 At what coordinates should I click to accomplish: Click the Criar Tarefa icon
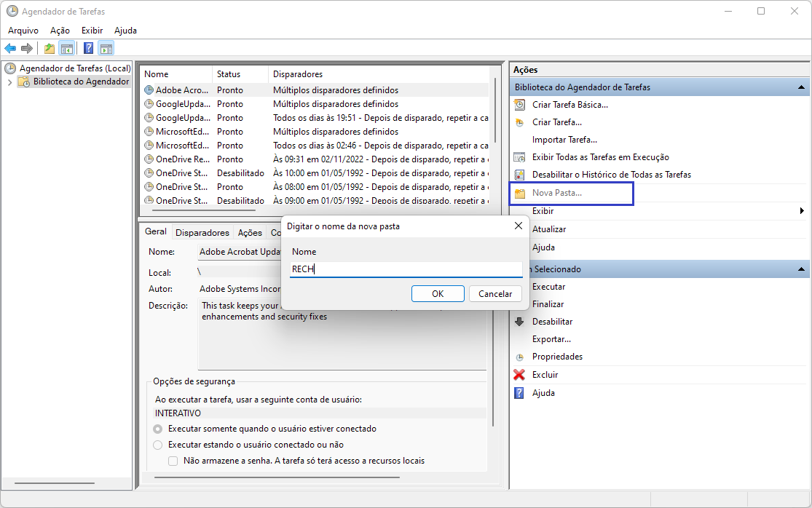click(519, 122)
